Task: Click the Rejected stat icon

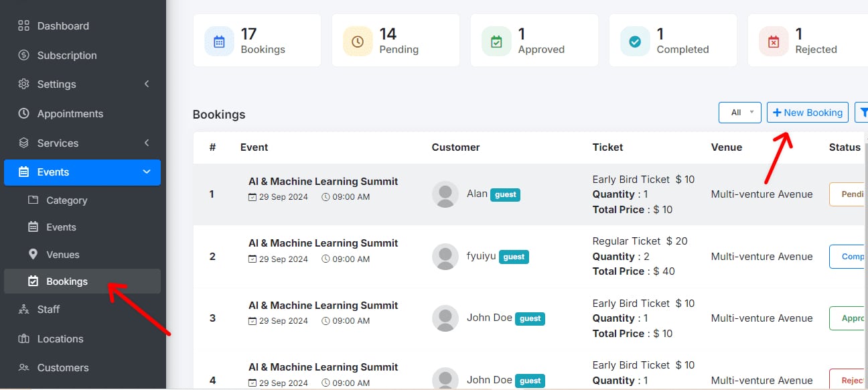Action: 774,42
